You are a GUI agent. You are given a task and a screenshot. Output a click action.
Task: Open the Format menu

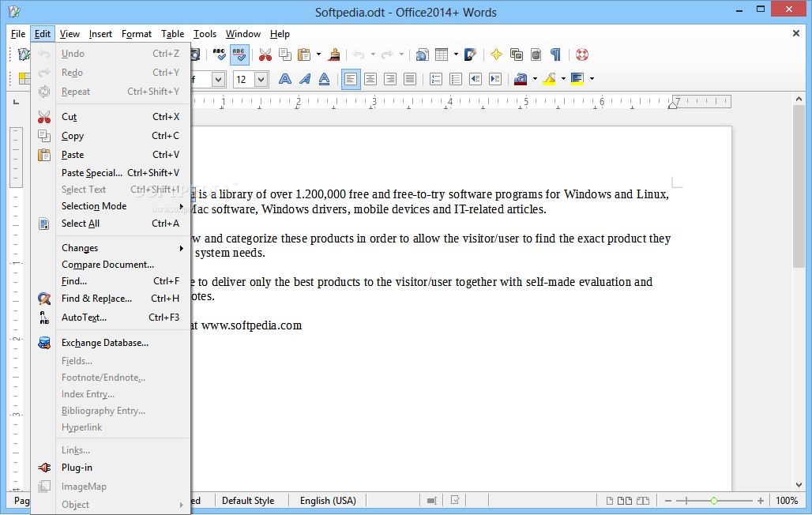click(136, 34)
